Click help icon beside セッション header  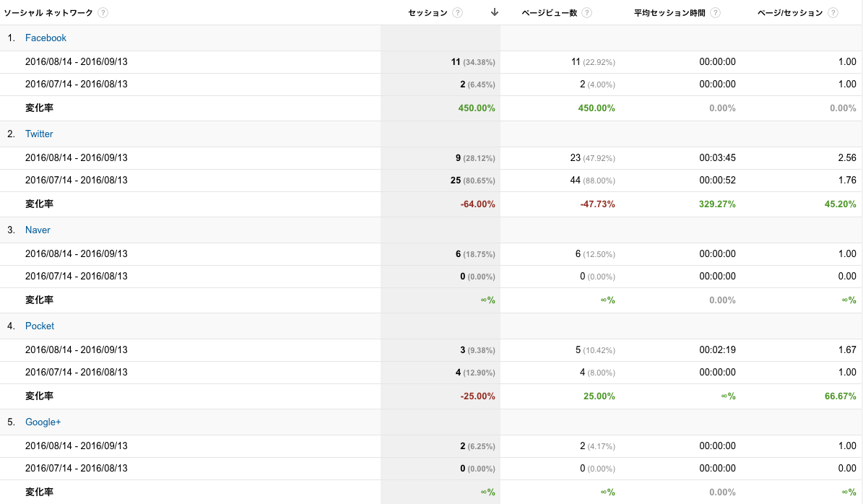(457, 13)
